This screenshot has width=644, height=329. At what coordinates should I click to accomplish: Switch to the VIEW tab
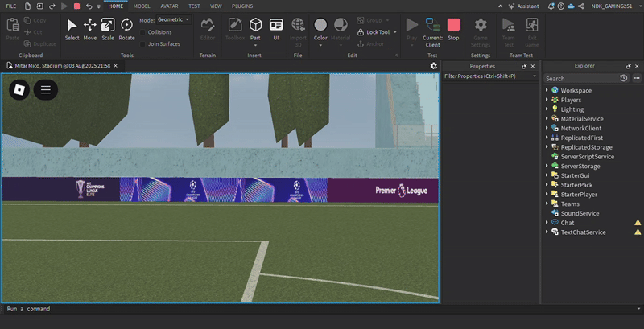point(216,6)
